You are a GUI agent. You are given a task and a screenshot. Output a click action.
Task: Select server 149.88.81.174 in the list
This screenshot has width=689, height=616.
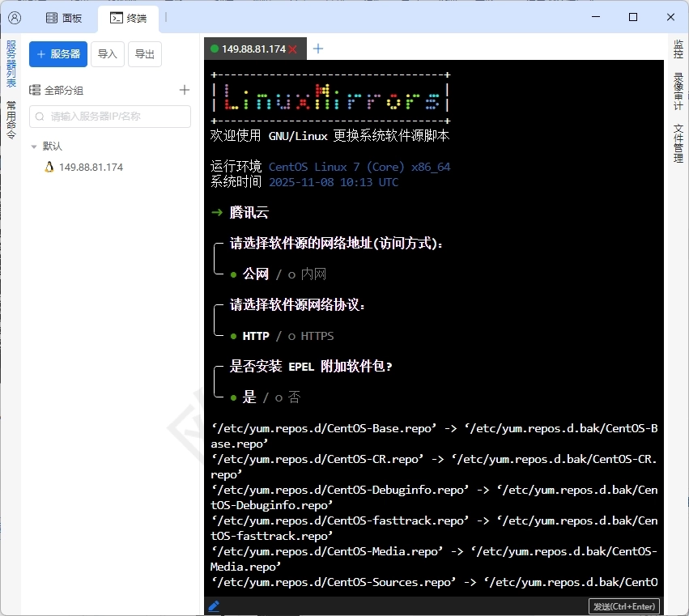coord(91,167)
